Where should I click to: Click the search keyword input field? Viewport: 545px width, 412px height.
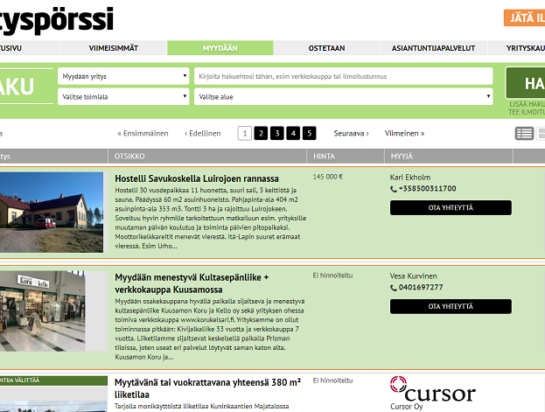(343, 76)
